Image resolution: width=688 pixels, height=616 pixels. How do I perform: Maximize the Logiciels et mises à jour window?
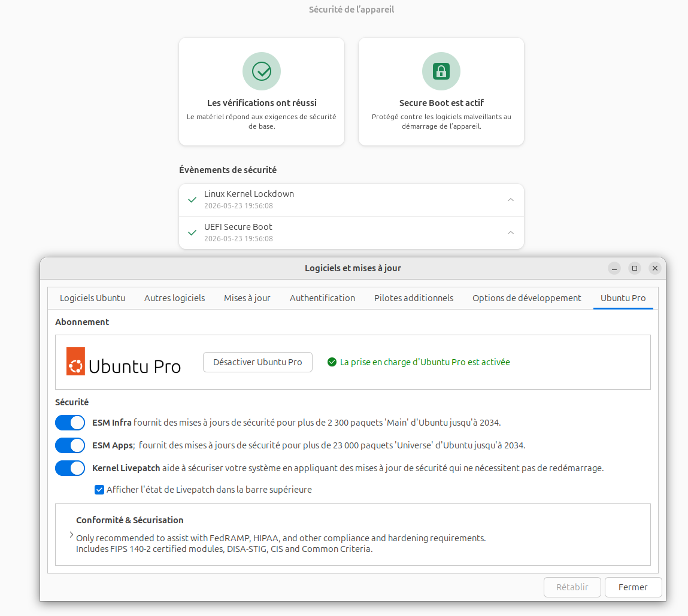tap(635, 268)
